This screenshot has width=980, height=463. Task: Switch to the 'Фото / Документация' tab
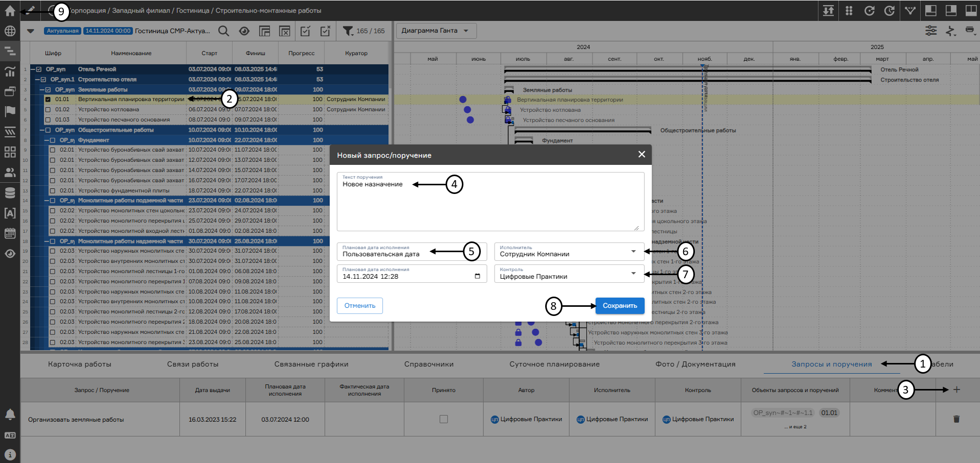pos(695,364)
